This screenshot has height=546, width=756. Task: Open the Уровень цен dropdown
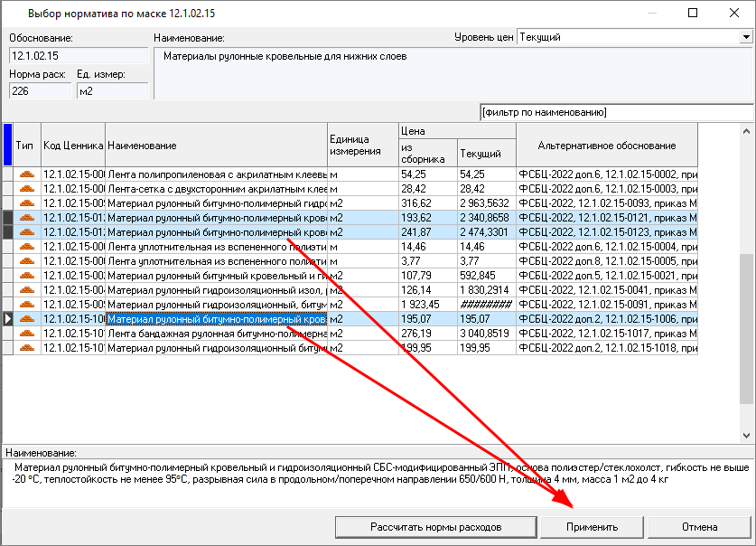(745, 38)
